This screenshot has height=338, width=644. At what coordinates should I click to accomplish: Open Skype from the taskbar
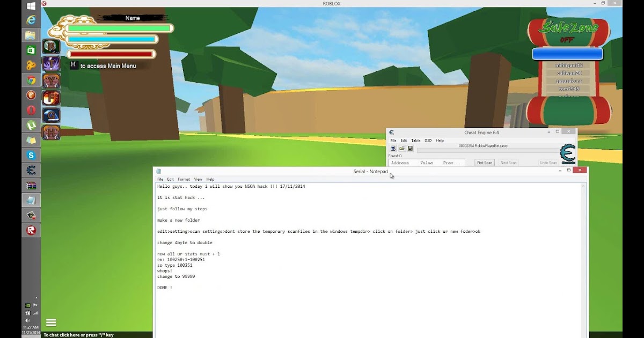pyautogui.click(x=31, y=155)
